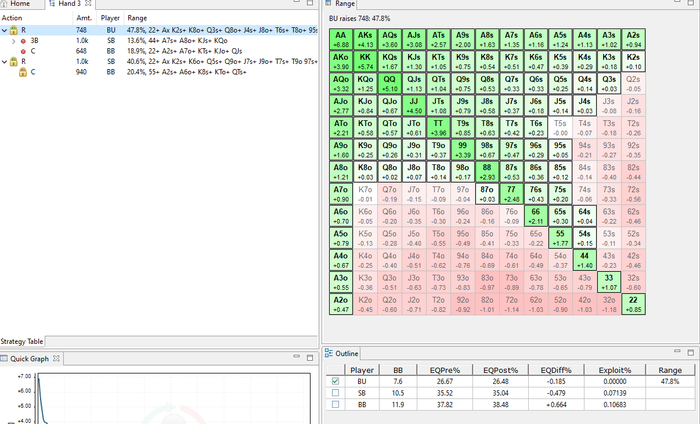Click the Outline panel icon
The width and height of the screenshot is (700, 424).
[x=329, y=353]
